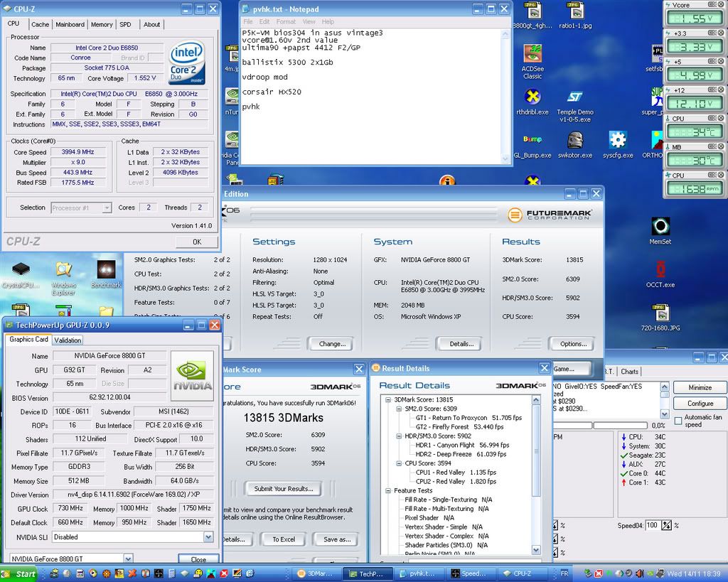
Task: Open the Benchmark desktop shortcut
Action: click(106, 270)
